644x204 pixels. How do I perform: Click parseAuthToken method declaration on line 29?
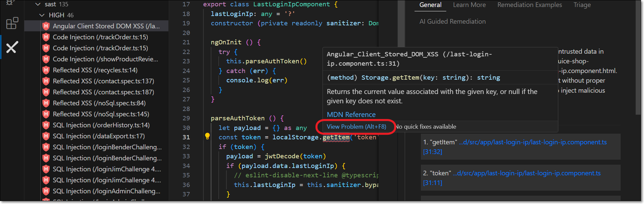coord(237,118)
